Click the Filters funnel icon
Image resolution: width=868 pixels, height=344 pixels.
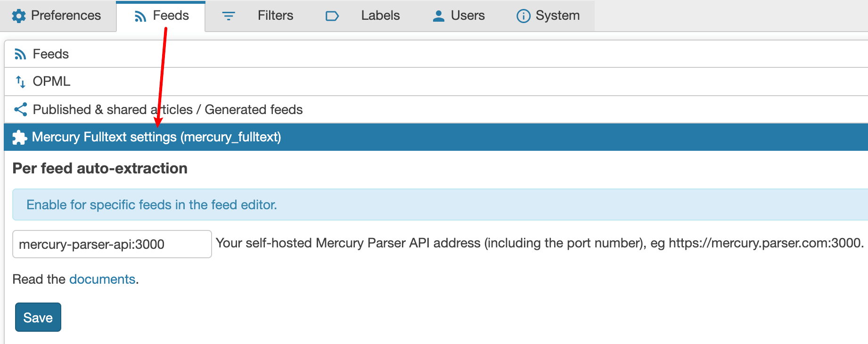(229, 16)
